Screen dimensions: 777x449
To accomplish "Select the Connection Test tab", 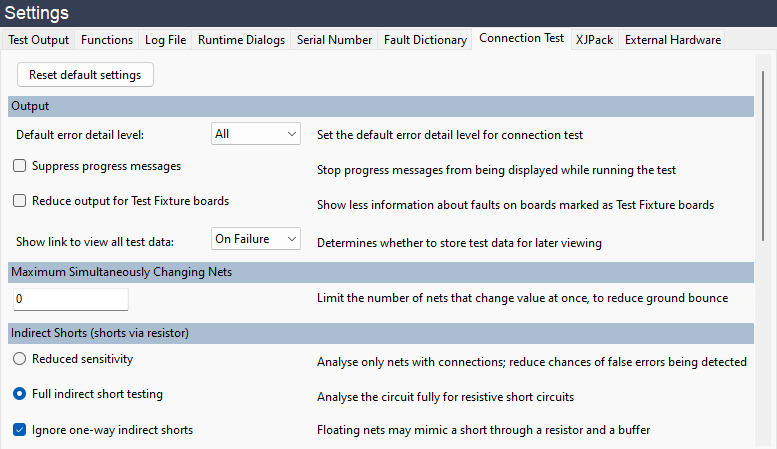I will coord(521,39).
